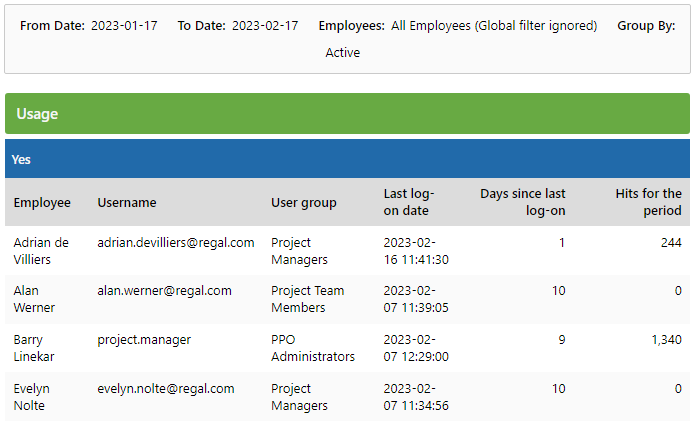Screen dimensions: 696x426
Task: Click the Last log-on date column header
Action: coord(409,202)
